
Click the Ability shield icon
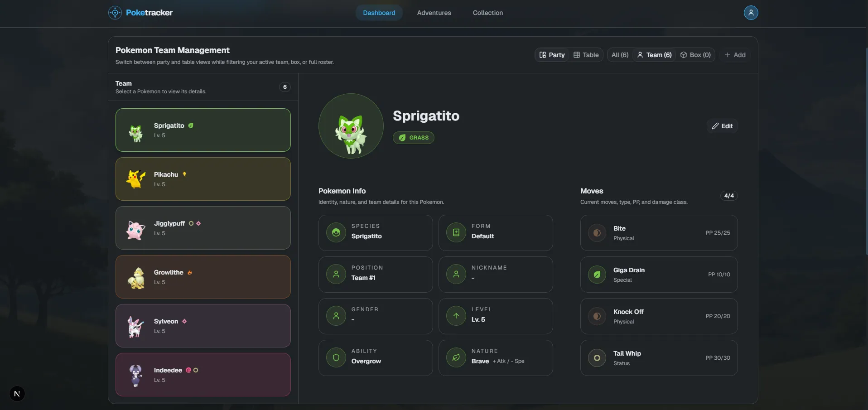click(x=336, y=357)
